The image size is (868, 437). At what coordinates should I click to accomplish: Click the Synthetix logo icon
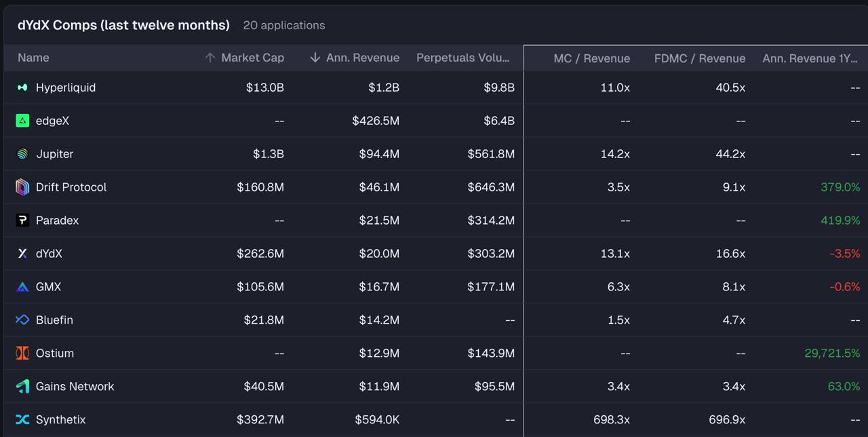point(22,420)
